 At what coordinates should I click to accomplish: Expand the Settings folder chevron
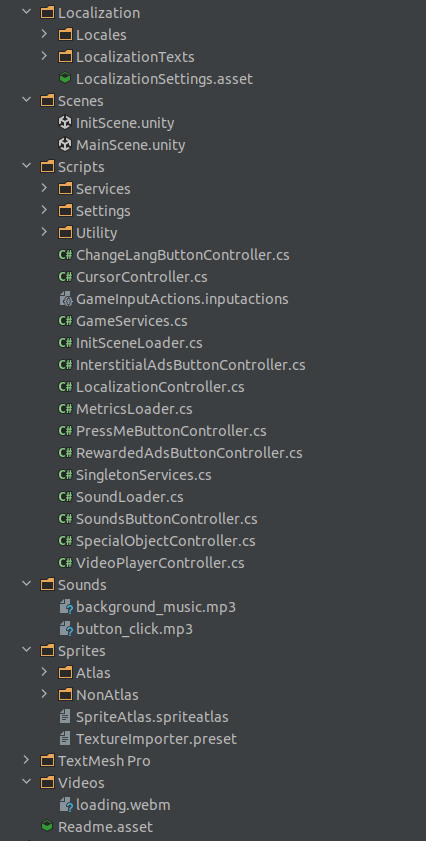(x=45, y=210)
